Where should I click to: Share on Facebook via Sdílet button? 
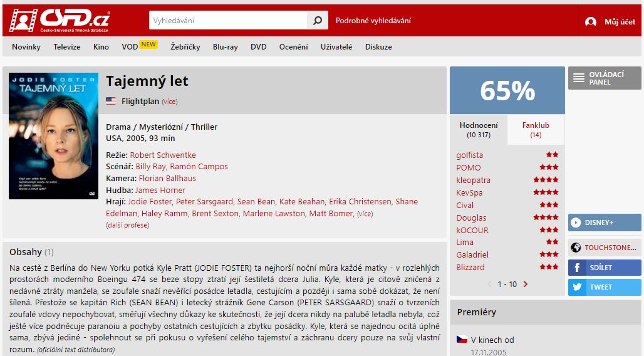click(x=605, y=268)
